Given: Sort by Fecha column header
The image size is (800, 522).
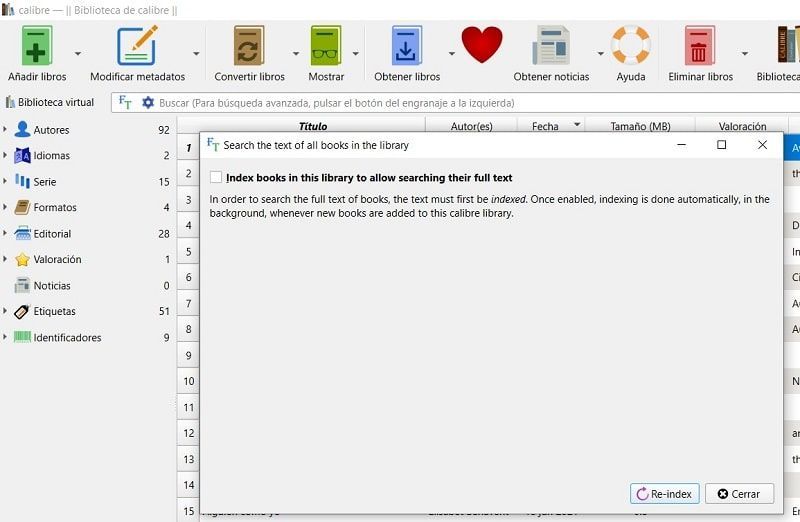Looking at the screenshot, I should (x=551, y=126).
